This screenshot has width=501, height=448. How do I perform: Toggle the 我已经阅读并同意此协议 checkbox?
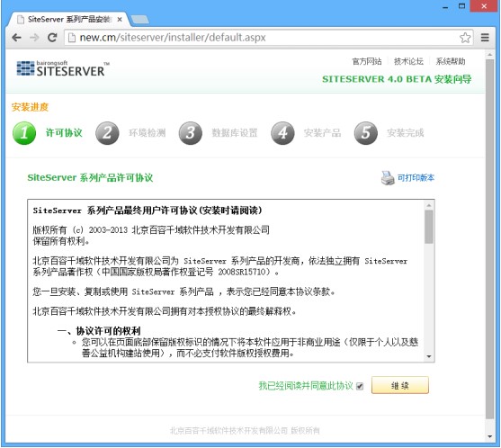tap(360, 386)
